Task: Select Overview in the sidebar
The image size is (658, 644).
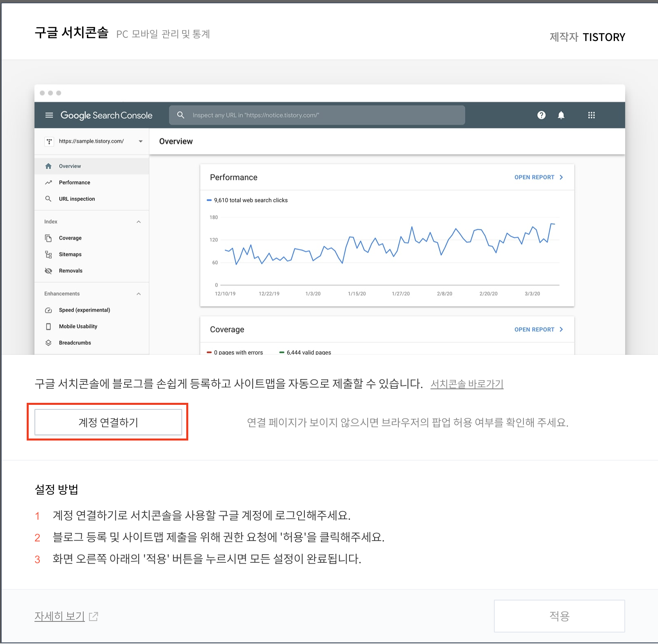Action: pos(91,166)
